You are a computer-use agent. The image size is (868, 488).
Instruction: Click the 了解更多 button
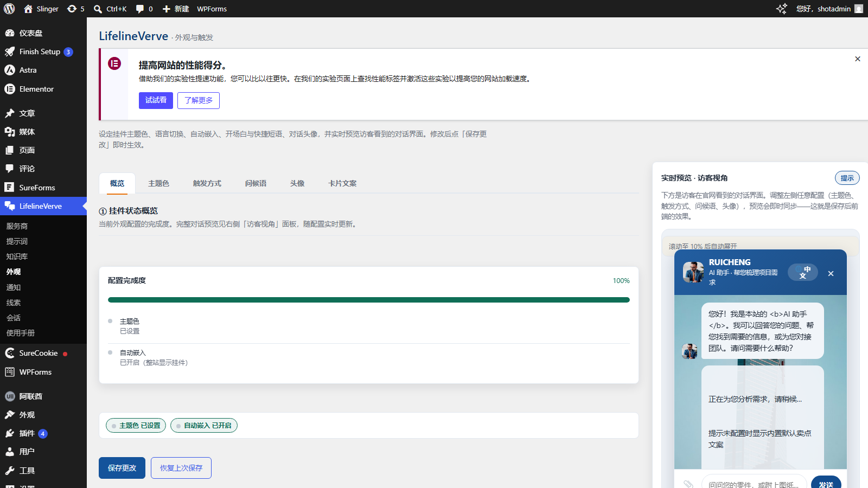[199, 100]
